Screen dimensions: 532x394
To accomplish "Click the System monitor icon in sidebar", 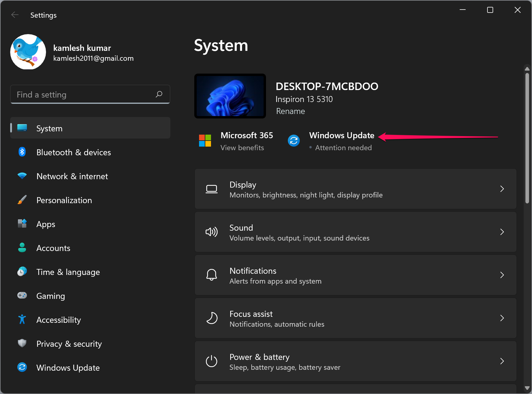I will (x=22, y=128).
